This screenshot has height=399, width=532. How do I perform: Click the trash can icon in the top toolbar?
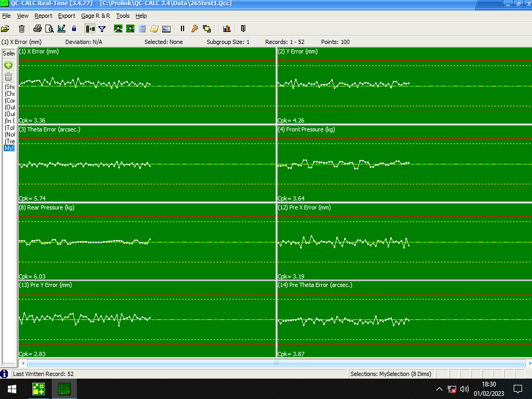click(22, 29)
